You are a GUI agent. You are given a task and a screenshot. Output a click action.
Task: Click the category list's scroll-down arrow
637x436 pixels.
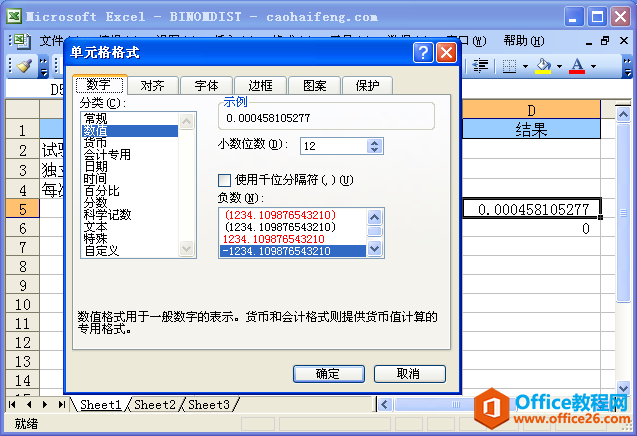(186, 248)
